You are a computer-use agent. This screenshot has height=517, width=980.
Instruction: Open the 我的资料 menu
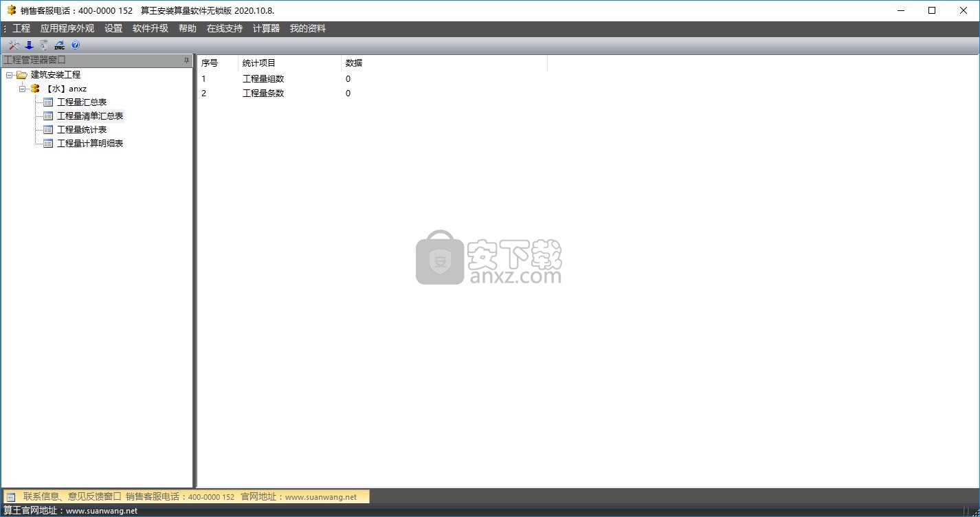click(x=308, y=28)
